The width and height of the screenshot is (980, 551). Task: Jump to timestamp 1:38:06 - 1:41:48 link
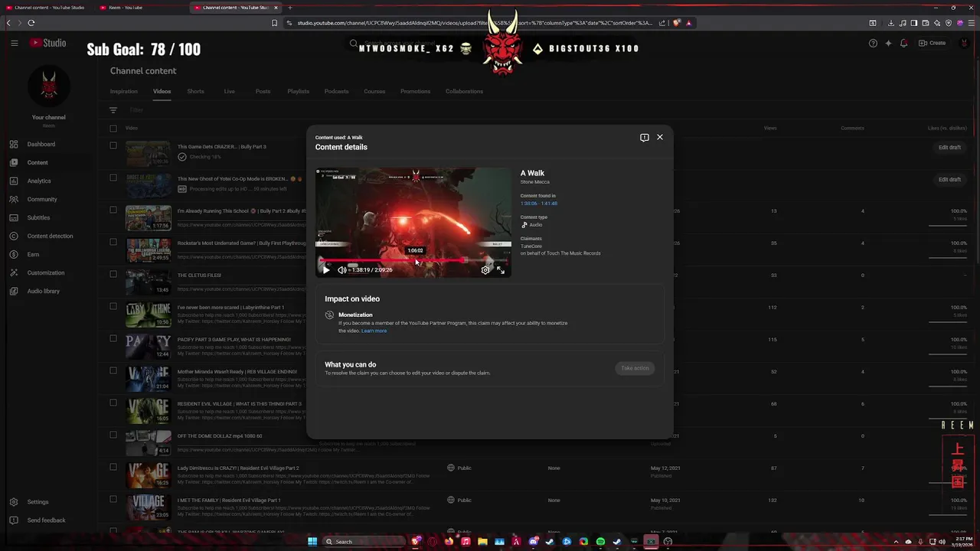tap(539, 204)
